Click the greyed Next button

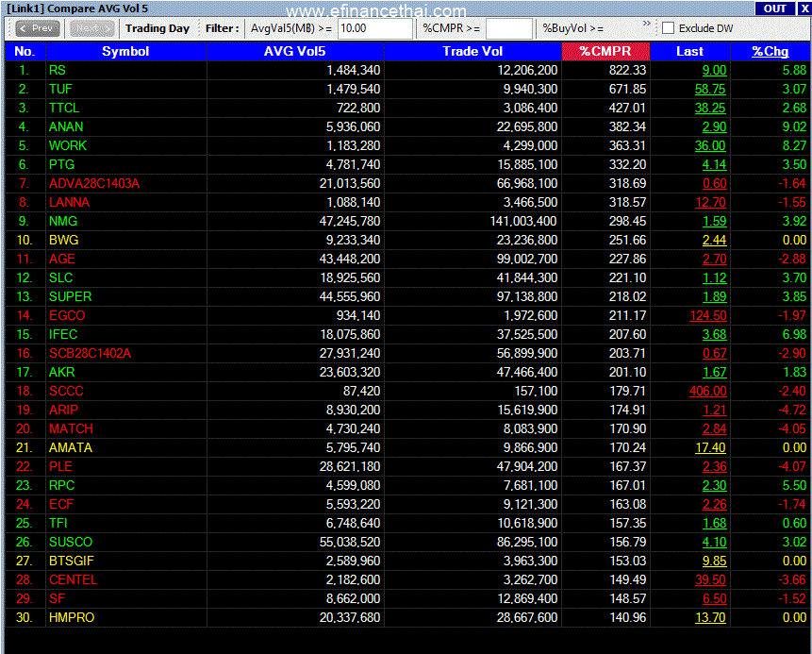click(92, 28)
